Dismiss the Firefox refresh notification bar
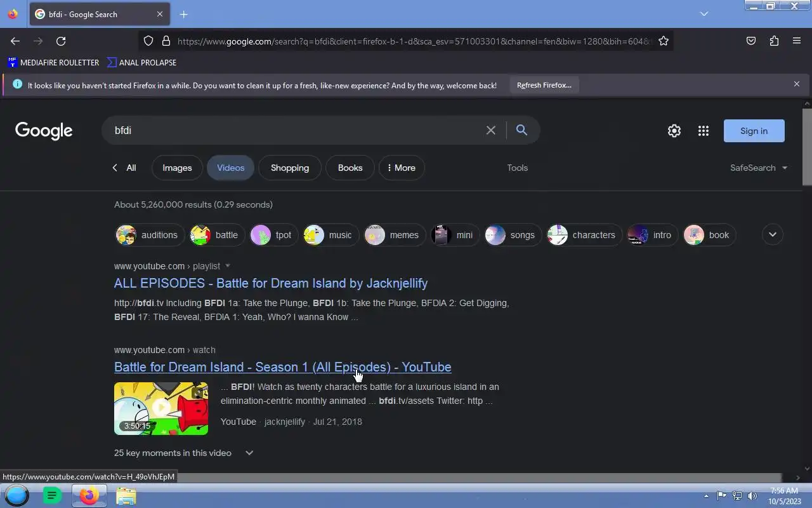812x508 pixels. pos(797,84)
